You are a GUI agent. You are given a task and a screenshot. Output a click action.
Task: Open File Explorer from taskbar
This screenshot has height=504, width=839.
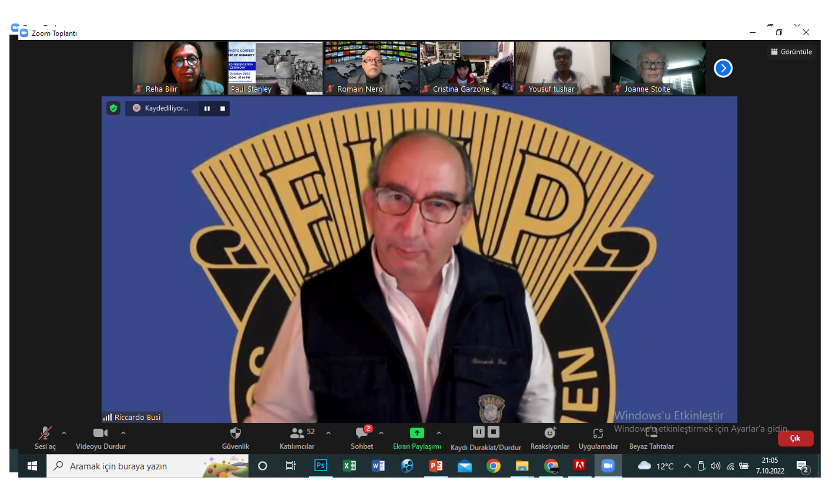[522, 466]
